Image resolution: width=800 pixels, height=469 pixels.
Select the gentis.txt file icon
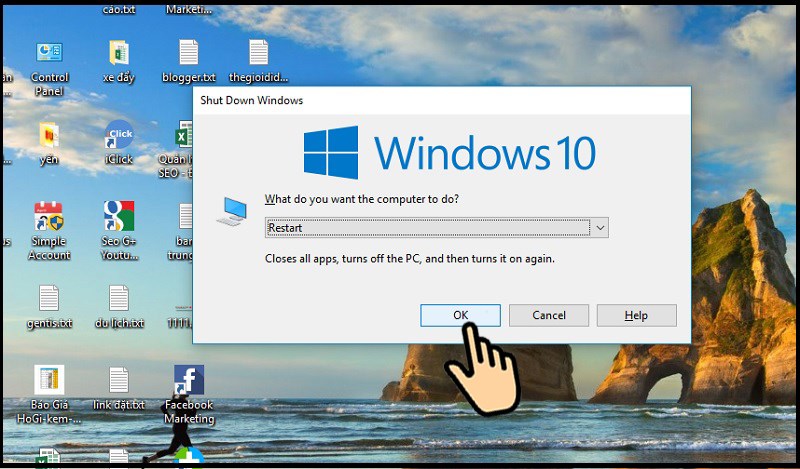pos(49,298)
